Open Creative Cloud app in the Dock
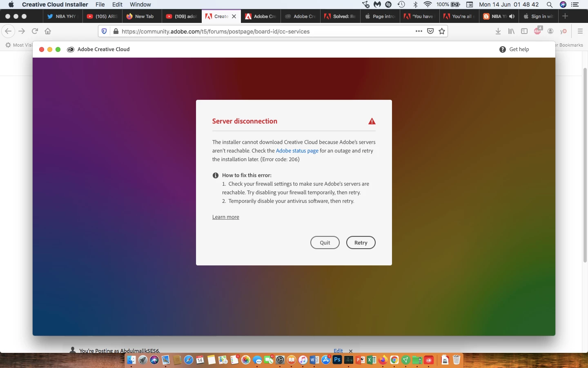This screenshot has width=588, height=368. pyautogui.click(x=429, y=360)
